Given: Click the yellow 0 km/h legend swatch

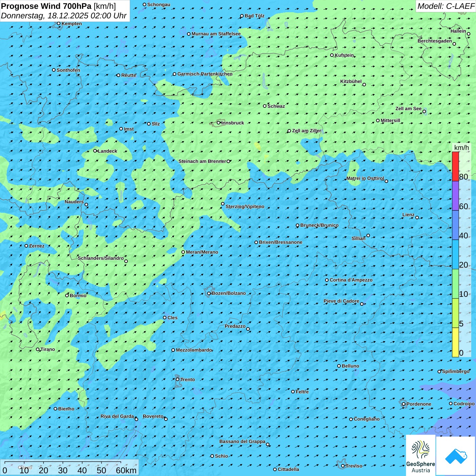Looking at the screenshot, I should point(455,342).
